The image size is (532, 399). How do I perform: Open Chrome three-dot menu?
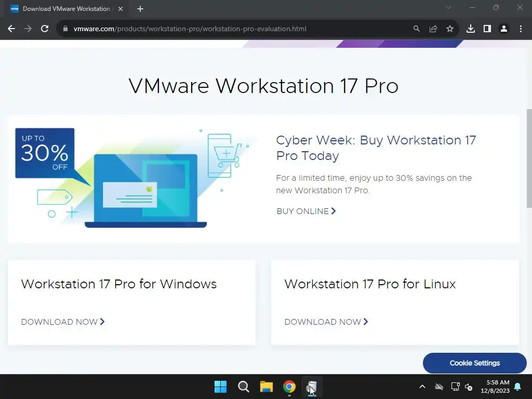point(521,29)
